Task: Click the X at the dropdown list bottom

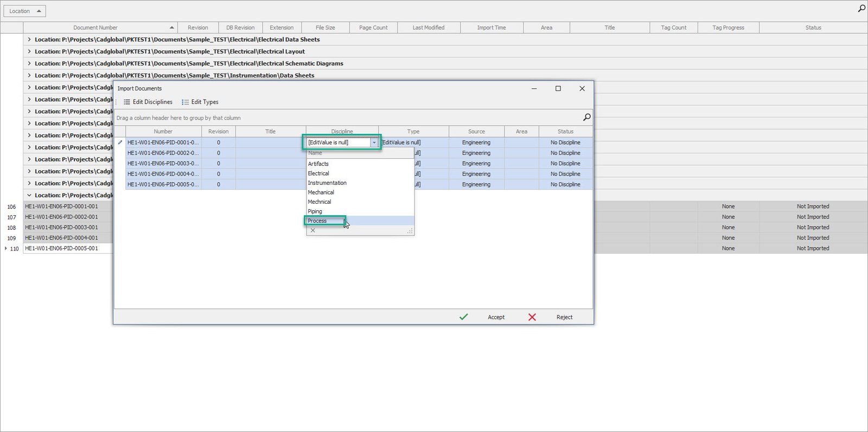Action: click(313, 230)
